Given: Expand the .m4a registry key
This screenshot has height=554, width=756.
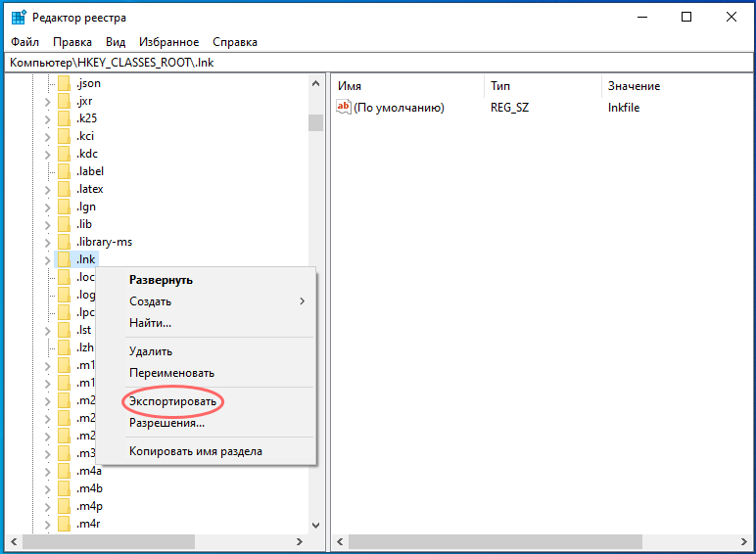Looking at the screenshot, I should 47,472.
